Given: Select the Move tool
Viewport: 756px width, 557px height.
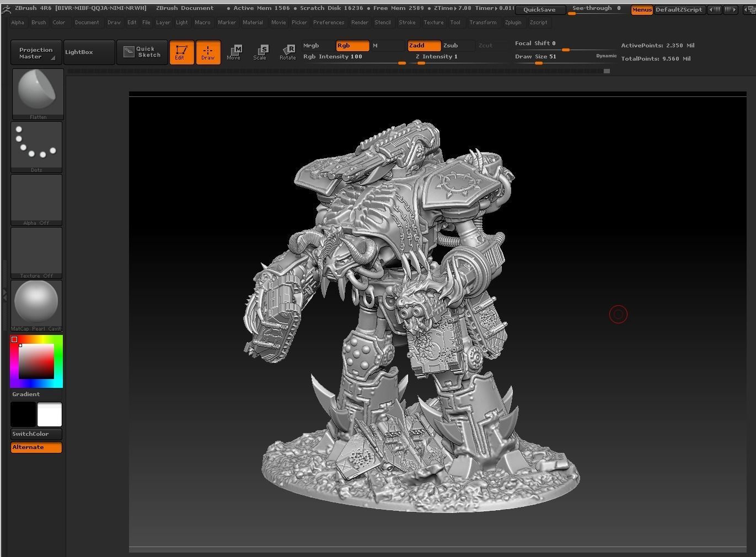Looking at the screenshot, I should (x=234, y=52).
